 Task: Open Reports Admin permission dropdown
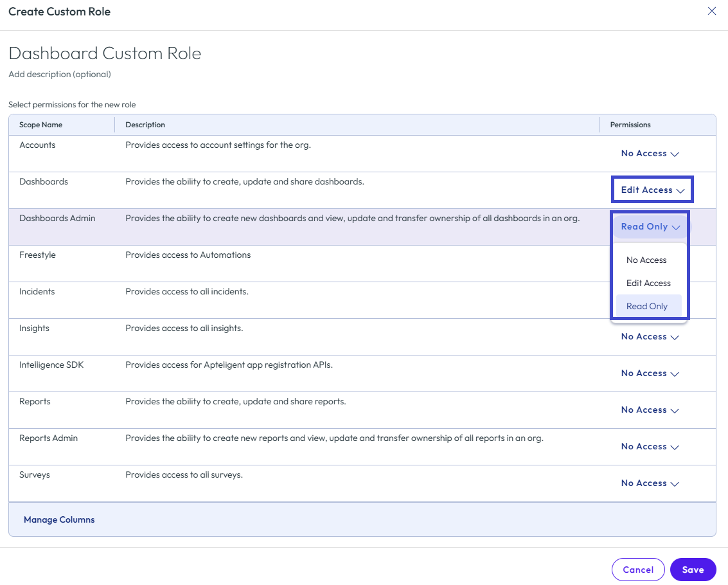[650, 447]
